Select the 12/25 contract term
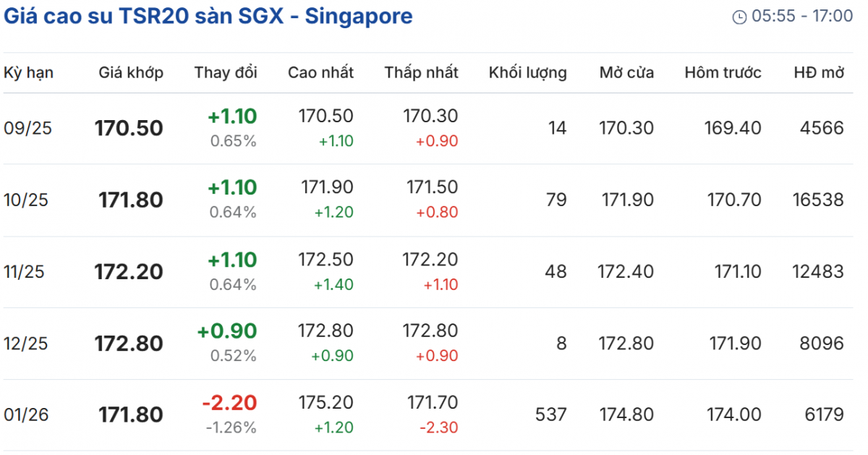 (x=26, y=343)
